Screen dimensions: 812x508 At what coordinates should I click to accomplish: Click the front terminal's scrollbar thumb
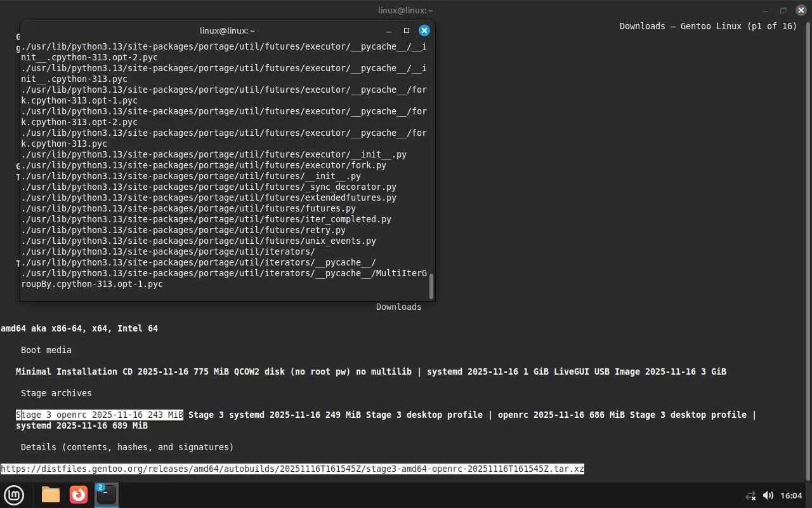431,286
